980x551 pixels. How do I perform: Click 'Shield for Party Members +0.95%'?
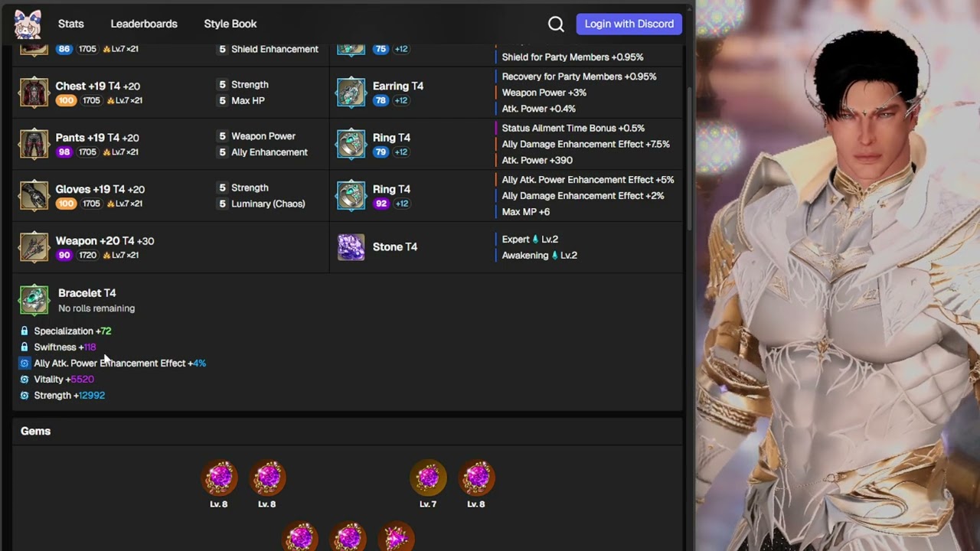(x=573, y=57)
